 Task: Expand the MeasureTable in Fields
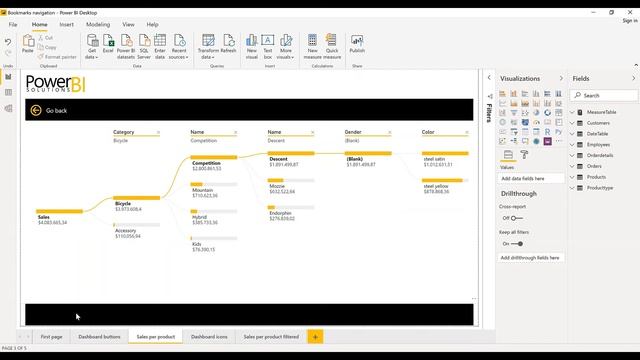pyautogui.click(x=572, y=112)
